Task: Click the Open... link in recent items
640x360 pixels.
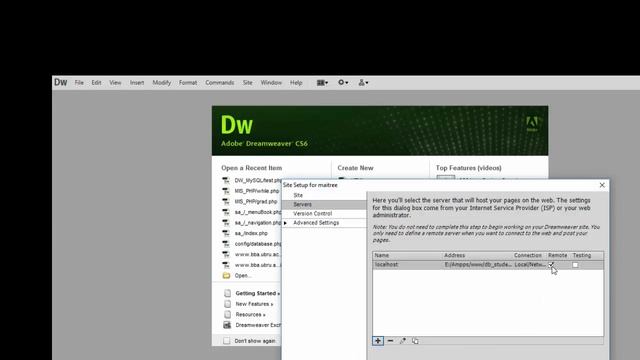Action: tap(243, 276)
